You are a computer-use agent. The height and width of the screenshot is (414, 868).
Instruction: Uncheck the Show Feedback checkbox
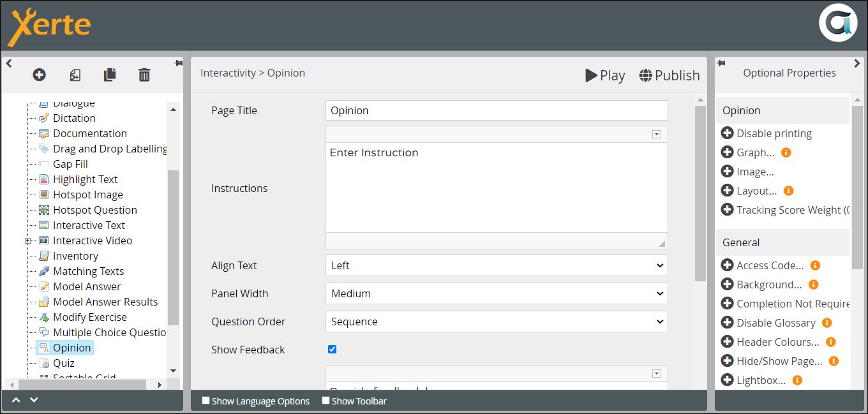pos(332,350)
